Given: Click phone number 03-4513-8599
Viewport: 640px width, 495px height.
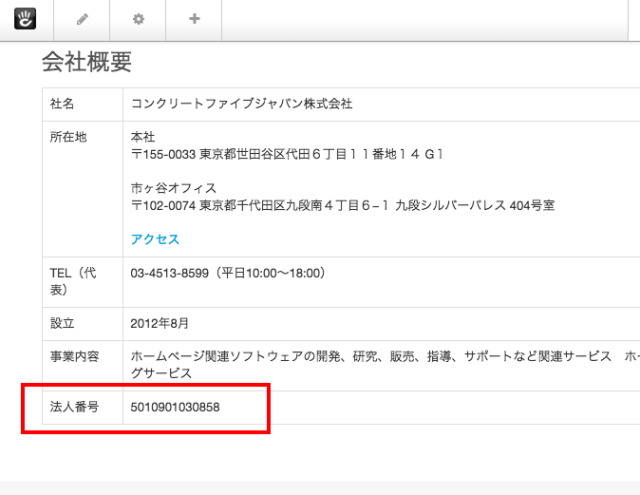Looking at the screenshot, I should pyautogui.click(x=170, y=273).
